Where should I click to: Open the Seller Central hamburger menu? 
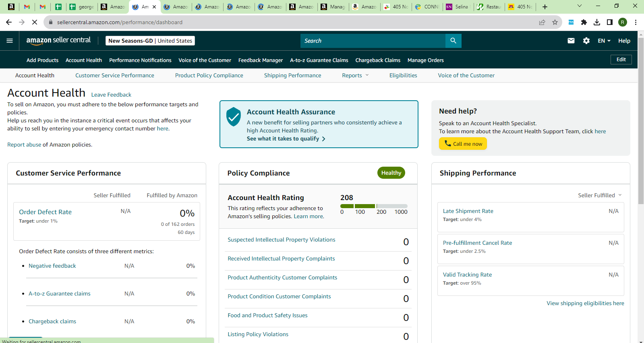[10, 41]
